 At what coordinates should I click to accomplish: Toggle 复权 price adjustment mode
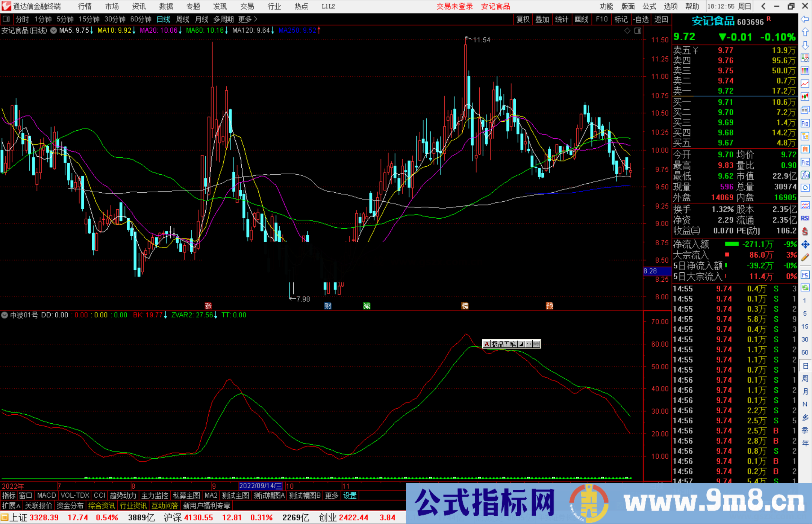click(x=523, y=19)
